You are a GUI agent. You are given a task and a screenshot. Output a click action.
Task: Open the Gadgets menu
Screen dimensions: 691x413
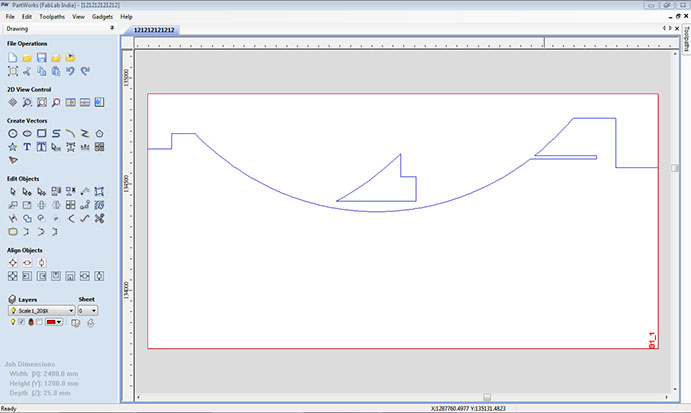(x=102, y=16)
